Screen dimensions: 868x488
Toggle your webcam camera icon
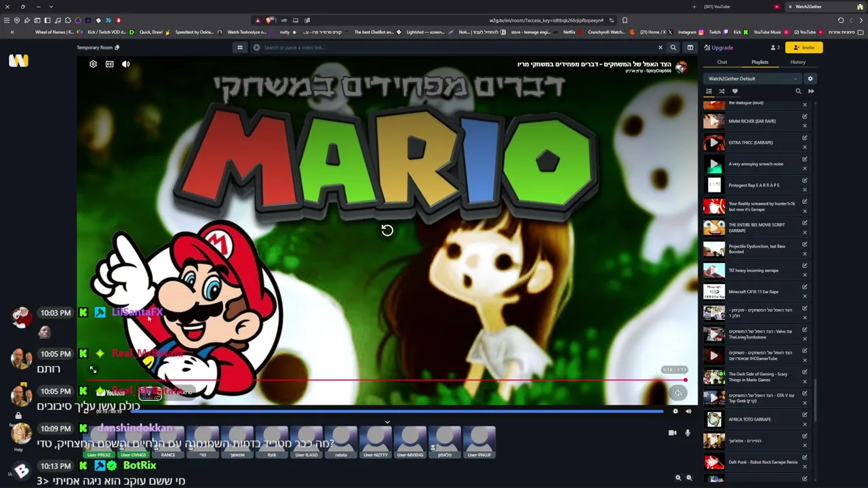(x=673, y=432)
